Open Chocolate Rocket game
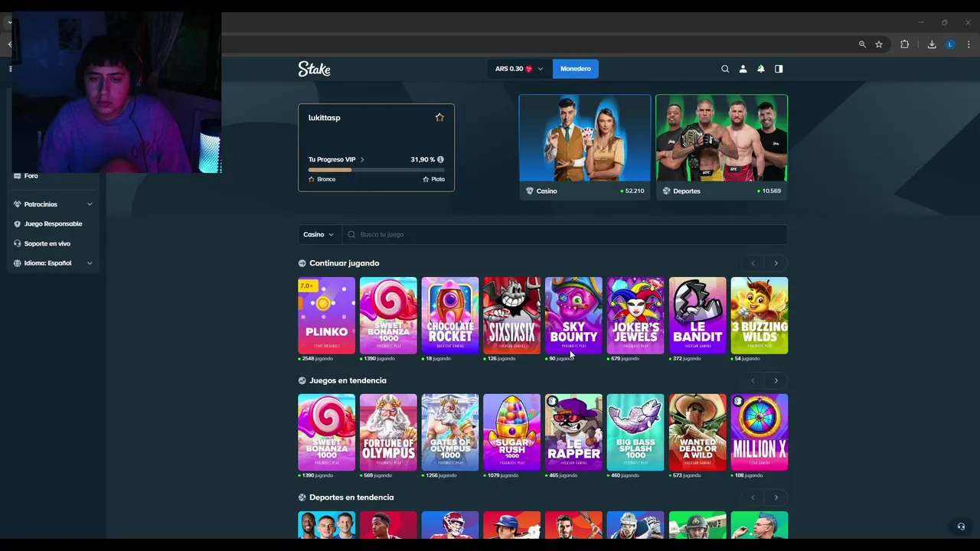The height and width of the screenshot is (551, 980). [x=450, y=315]
